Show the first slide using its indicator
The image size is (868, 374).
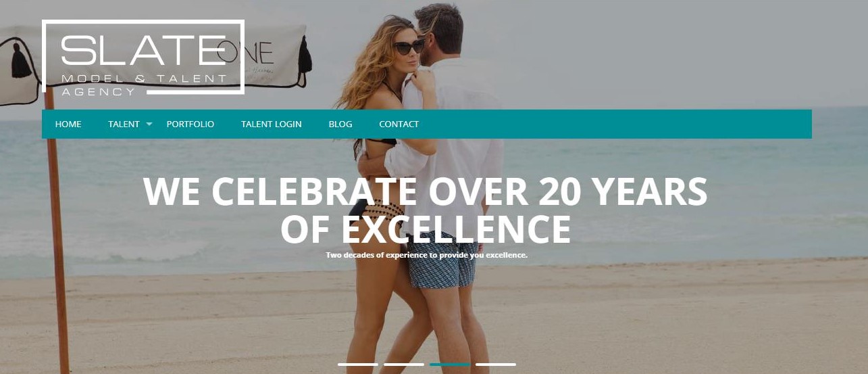click(358, 365)
